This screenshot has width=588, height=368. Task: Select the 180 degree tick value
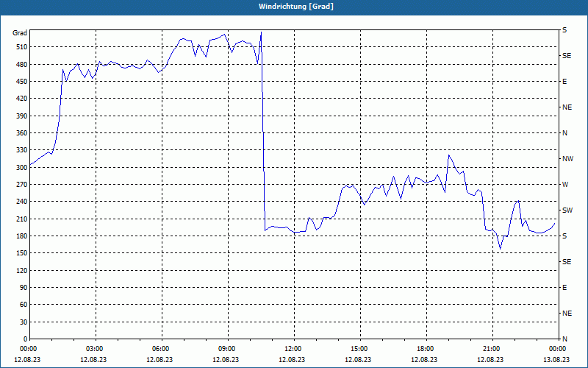point(21,236)
